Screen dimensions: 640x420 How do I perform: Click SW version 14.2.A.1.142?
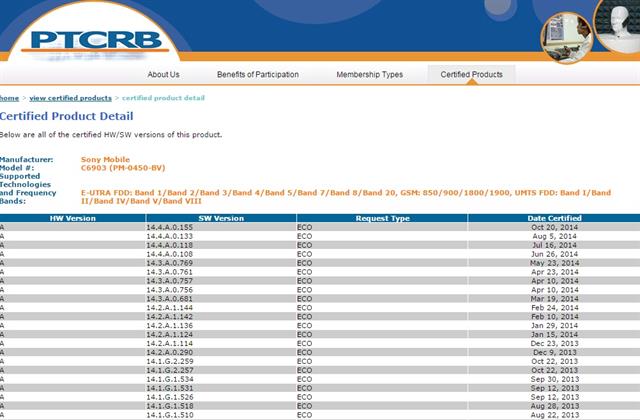coord(170,317)
